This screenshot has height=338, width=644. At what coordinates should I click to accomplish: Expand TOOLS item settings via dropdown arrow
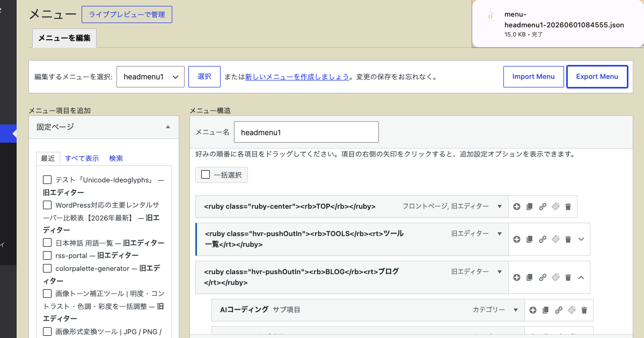[x=500, y=234]
